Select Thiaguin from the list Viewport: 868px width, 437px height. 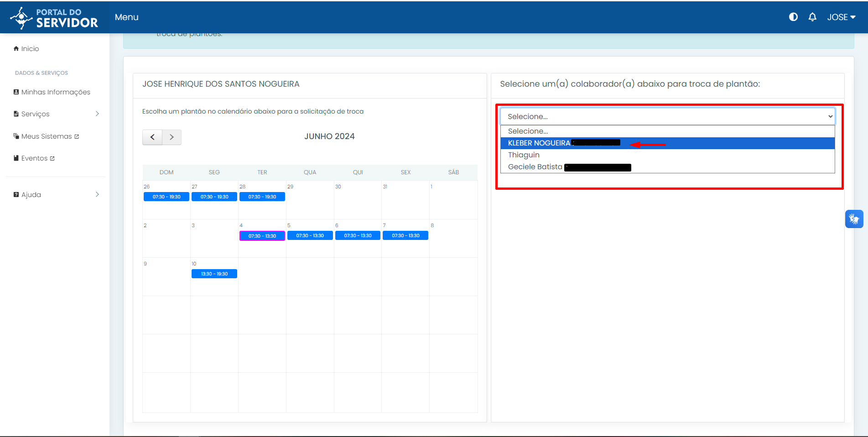click(667, 155)
